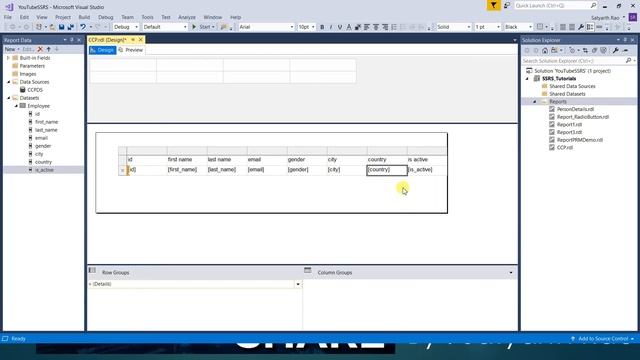The height and width of the screenshot is (360, 640).
Task: Click the Save All icon
Action: tap(71, 27)
